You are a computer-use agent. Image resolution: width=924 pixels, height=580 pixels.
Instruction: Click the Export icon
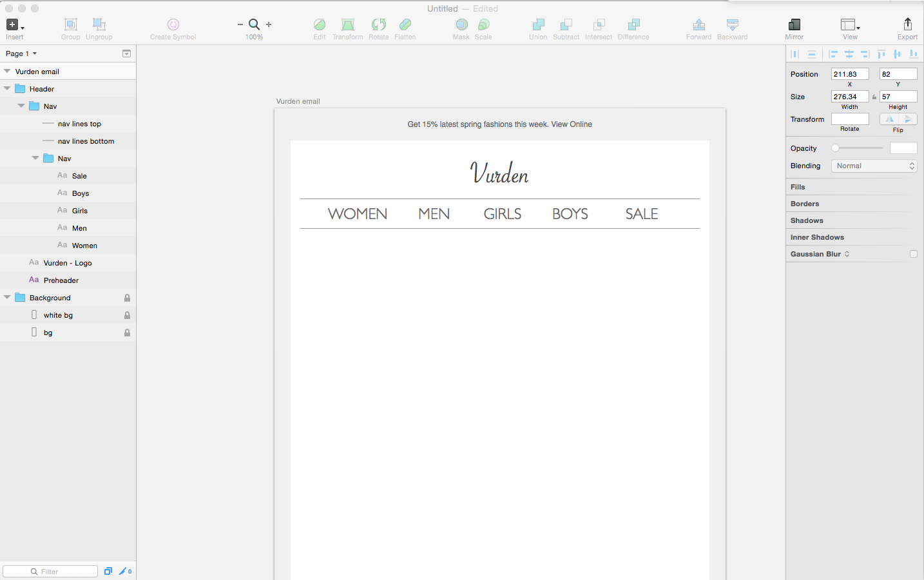tap(907, 24)
